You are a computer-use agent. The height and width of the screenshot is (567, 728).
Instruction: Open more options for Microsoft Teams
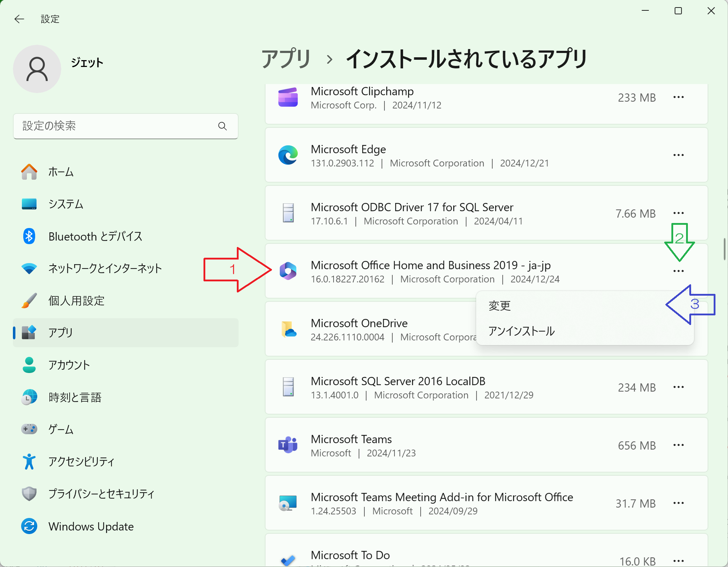(x=679, y=445)
